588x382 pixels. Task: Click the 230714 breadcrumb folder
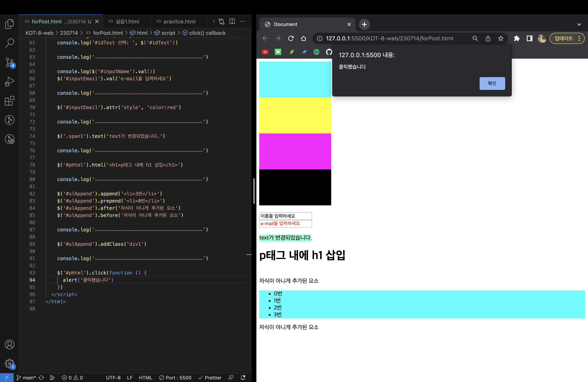[x=69, y=33]
